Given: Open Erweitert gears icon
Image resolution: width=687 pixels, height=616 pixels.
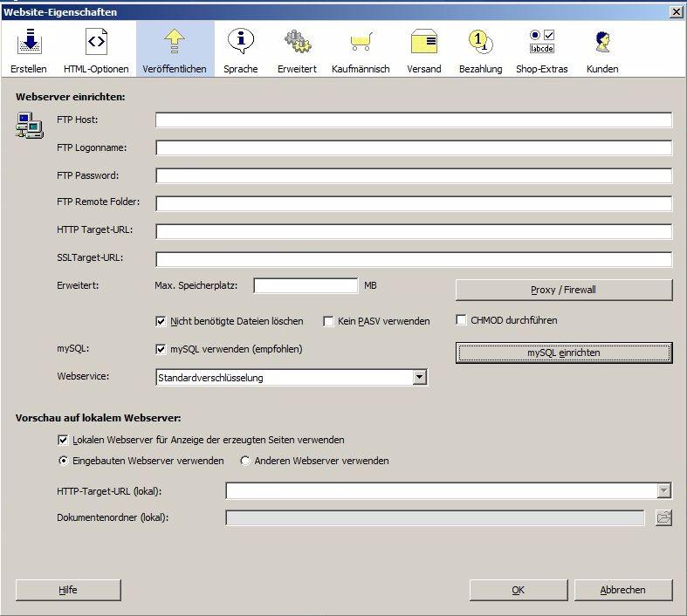Looking at the screenshot, I should click(298, 42).
